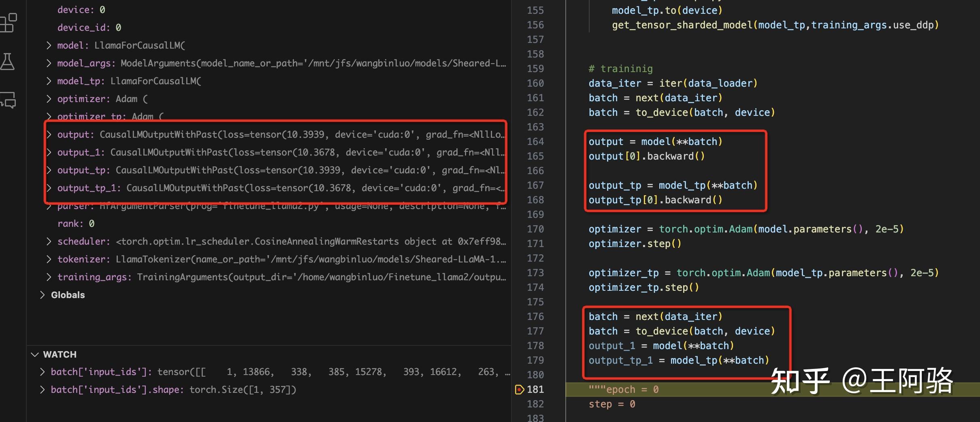Expand the training_args variable

[49, 277]
